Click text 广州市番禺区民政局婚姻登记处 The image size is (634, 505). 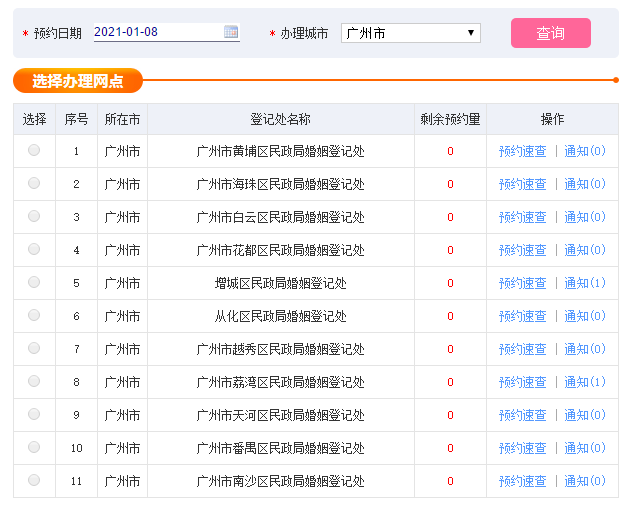[280, 448]
